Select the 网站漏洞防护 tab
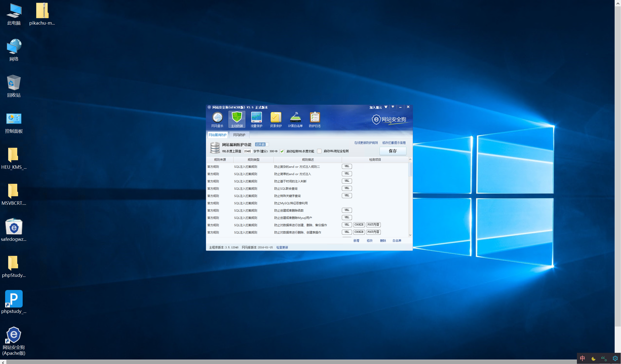The width and height of the screenshot is (621, 364). coord(217,135)
